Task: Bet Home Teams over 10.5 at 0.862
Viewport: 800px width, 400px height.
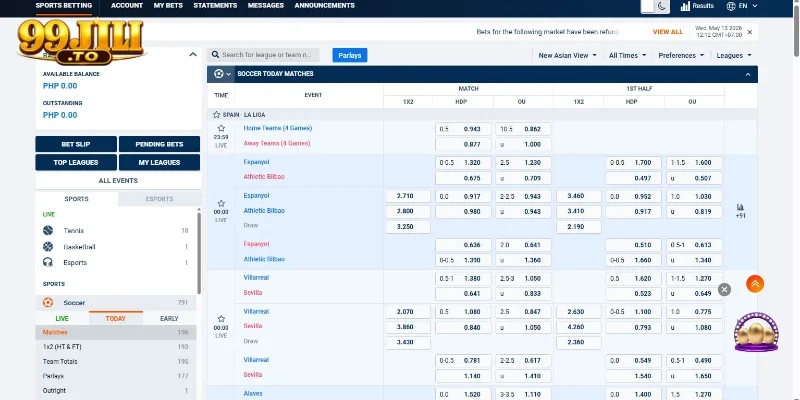Action: tap(523, 129)
